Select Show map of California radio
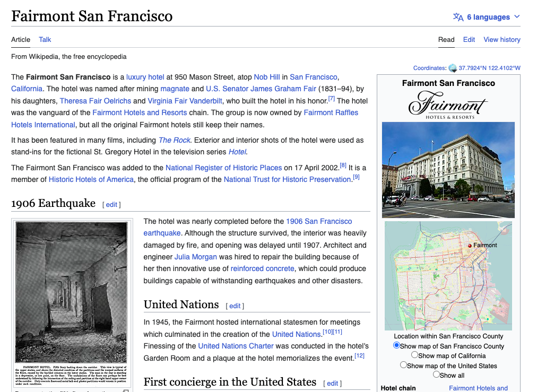 pyautogui.click(x=415, y=355)
